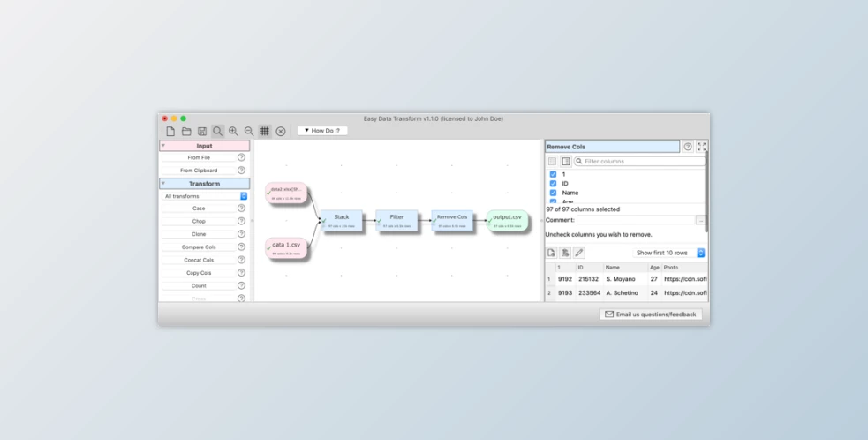This screenshot has height=440, width=868.
Task: Open help for Remove Cols panel
Action: (x=688, y=147)
